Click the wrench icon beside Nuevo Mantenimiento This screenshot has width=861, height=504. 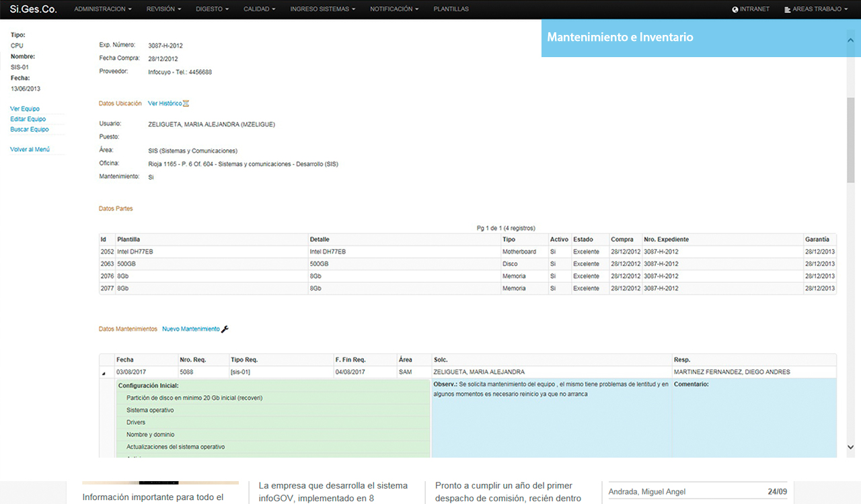coord(225,329)
